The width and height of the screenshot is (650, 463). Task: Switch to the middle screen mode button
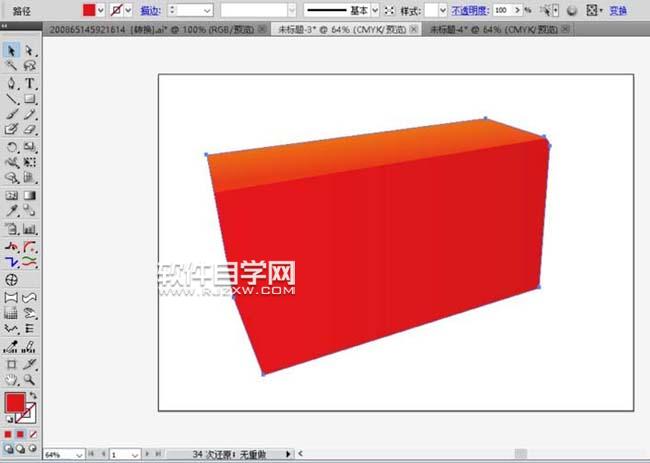20,448
